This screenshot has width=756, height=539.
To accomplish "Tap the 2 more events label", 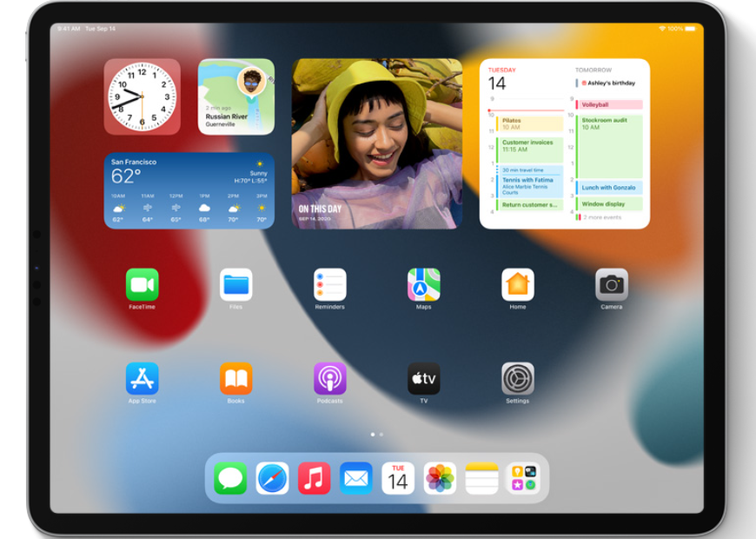I will (x=602, y=217).
